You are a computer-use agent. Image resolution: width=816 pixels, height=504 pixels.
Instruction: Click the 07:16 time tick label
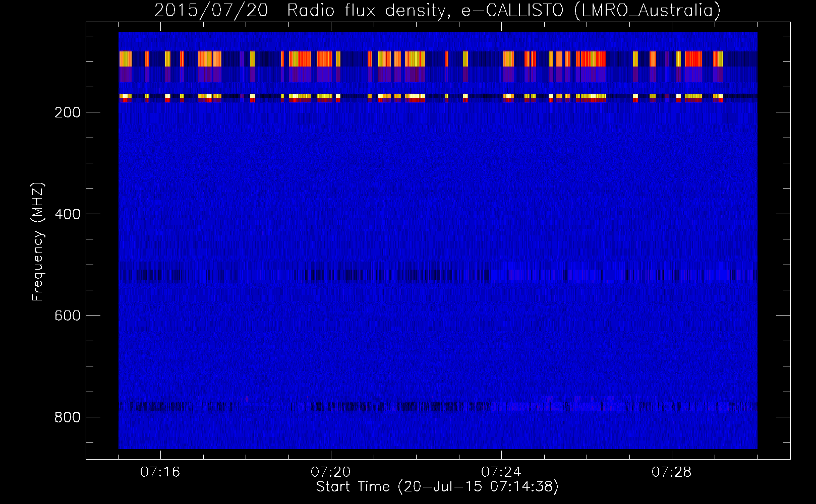160,472
